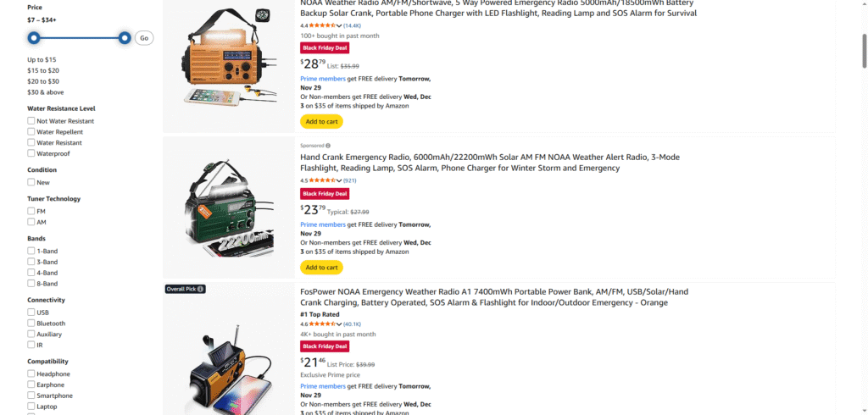Viewport: 868px width, 415px height.
Task: Open rating breakdown chevron for 4.5 stars
Action: (x=339, y=180)
